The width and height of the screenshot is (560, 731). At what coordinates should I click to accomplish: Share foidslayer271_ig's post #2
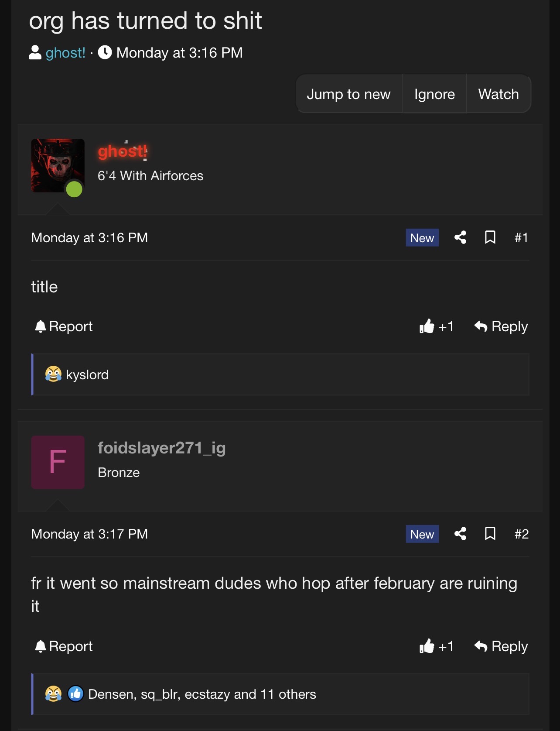pyautogui.click(x=460, y=534)
